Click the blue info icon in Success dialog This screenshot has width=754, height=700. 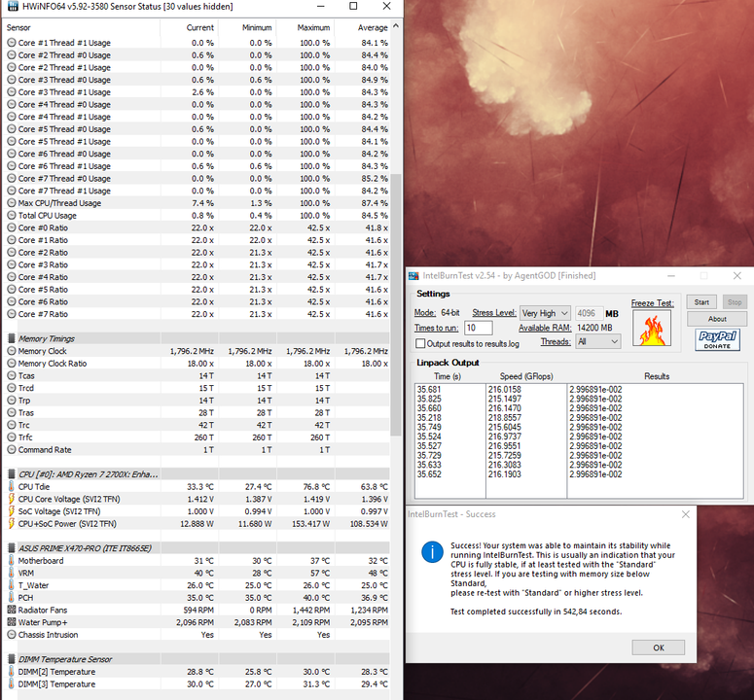tap(432, 552)
